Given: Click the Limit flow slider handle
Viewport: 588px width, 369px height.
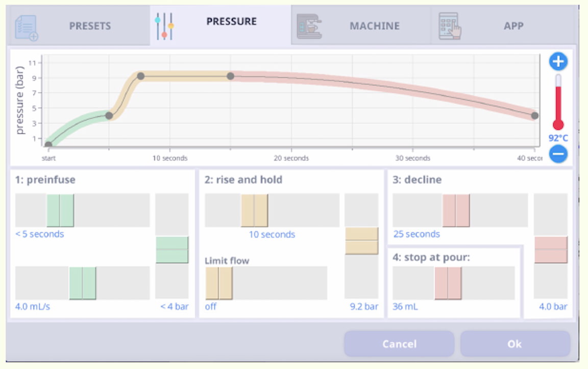Looking at the screenshot, I should [219, 283].
